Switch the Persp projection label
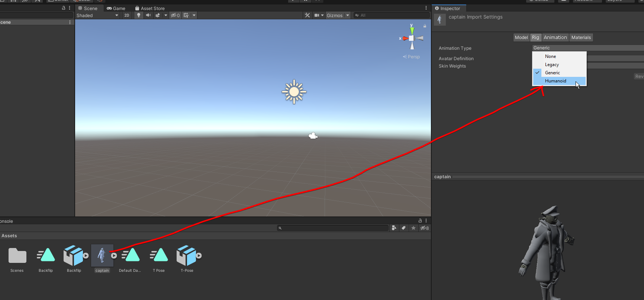The width and height of the screenshot is (644, 300). 411,57
